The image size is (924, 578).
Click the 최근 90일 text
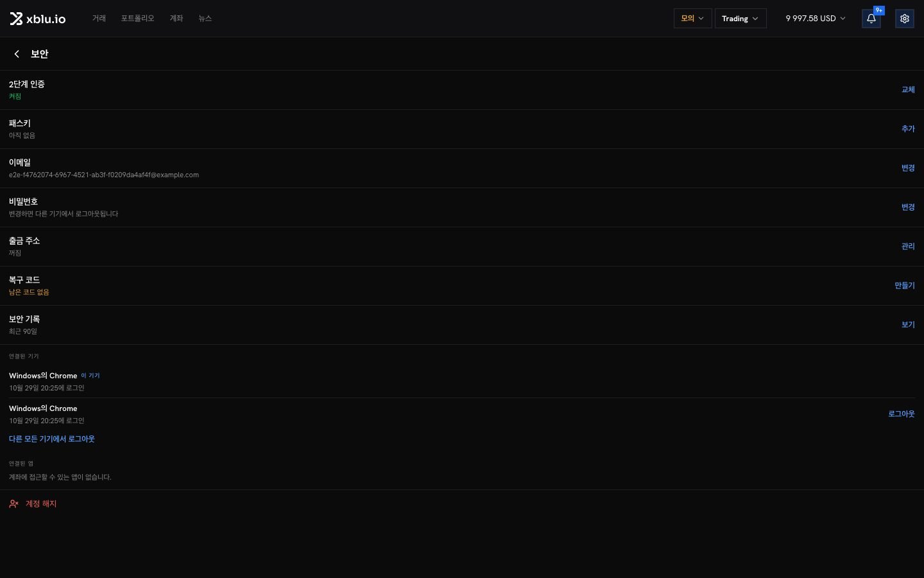[x=23, y=331]
